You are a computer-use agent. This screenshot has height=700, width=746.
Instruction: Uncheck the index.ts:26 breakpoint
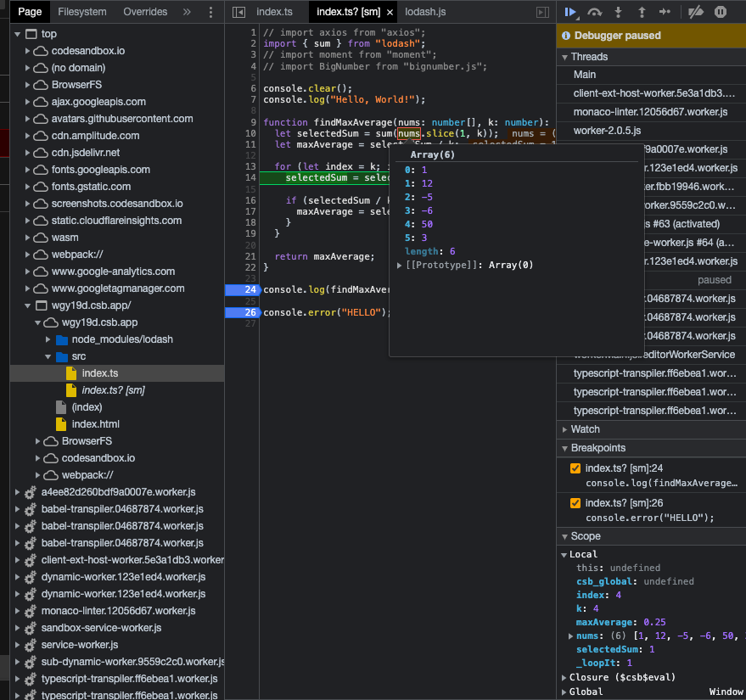575,502
